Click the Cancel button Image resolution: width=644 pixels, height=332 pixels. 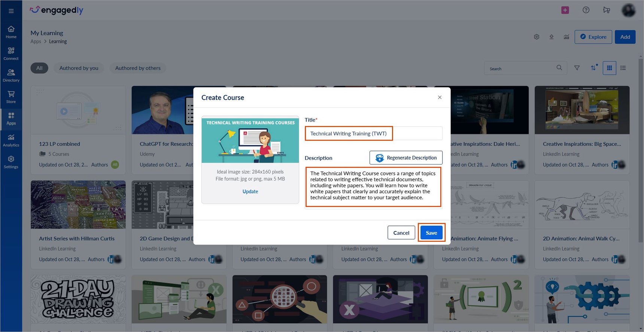(401, 233)
